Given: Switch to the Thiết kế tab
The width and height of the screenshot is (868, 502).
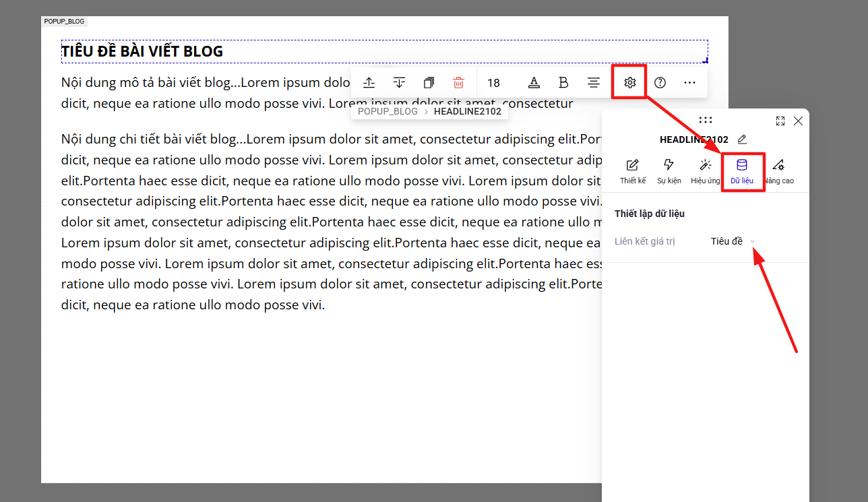Looking at the screenshot, I should (x=633, y=172).
